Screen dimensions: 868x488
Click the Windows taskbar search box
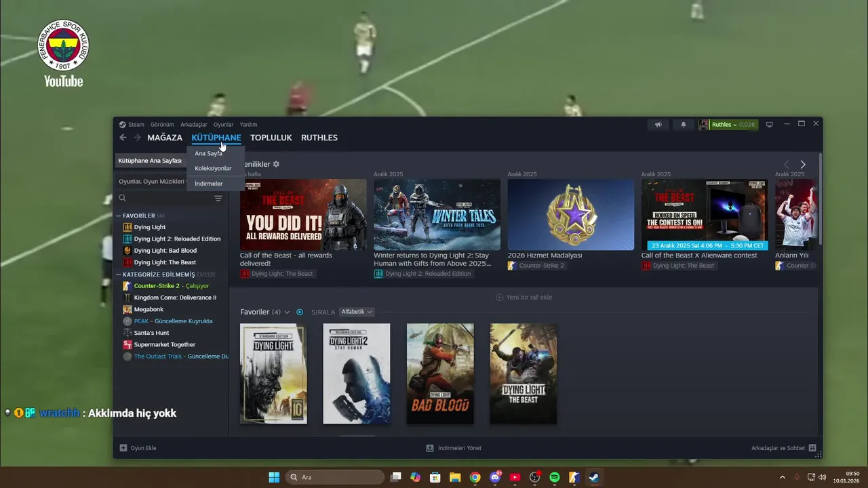click(x=335, y=477)
